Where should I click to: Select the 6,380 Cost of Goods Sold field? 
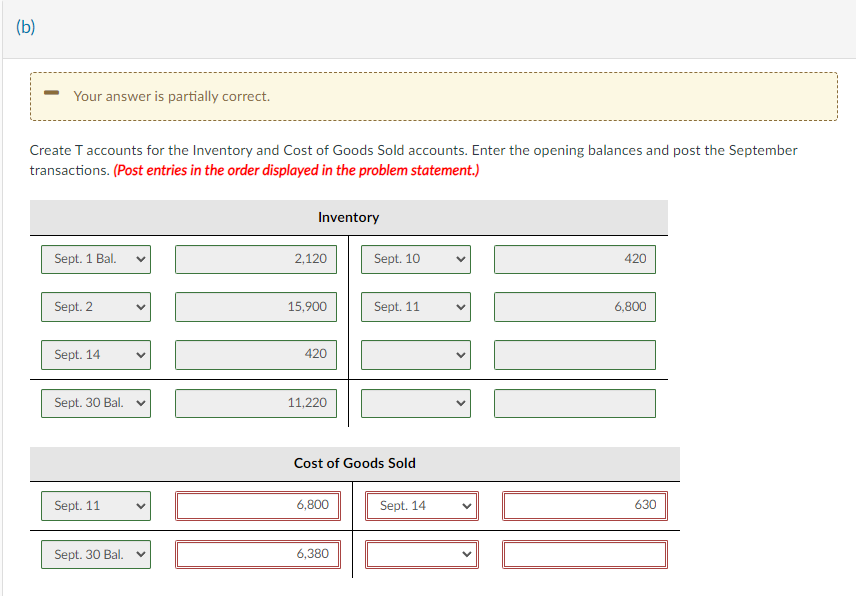(x=257, y=553)
